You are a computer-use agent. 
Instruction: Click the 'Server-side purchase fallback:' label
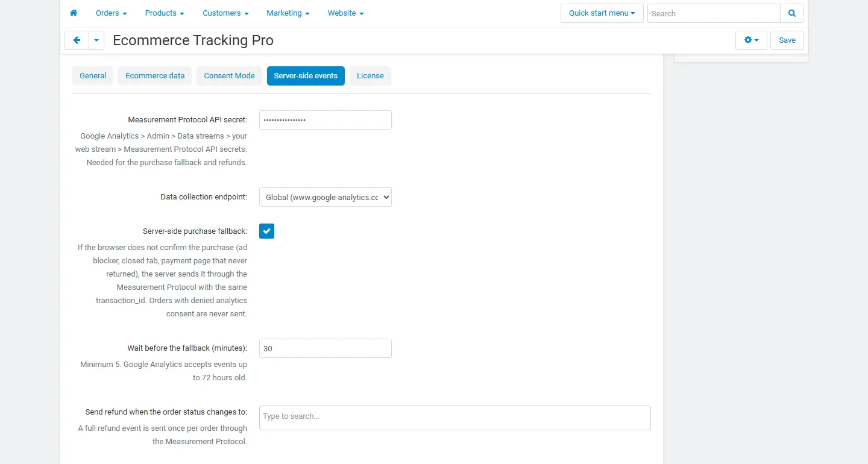click(x=195, y=231)
